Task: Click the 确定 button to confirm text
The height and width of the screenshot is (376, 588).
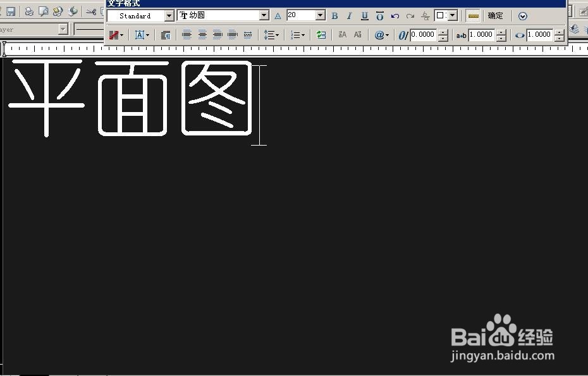Action: 495,16
